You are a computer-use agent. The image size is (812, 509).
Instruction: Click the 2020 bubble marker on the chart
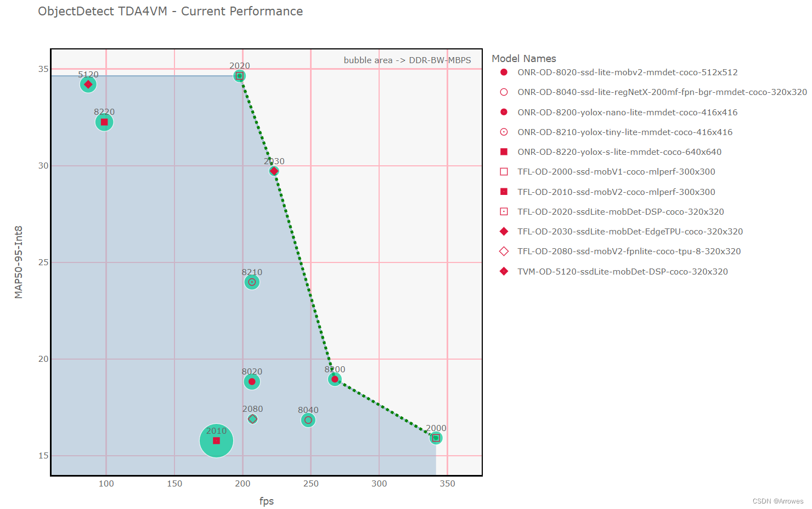(x=240, y=76)
